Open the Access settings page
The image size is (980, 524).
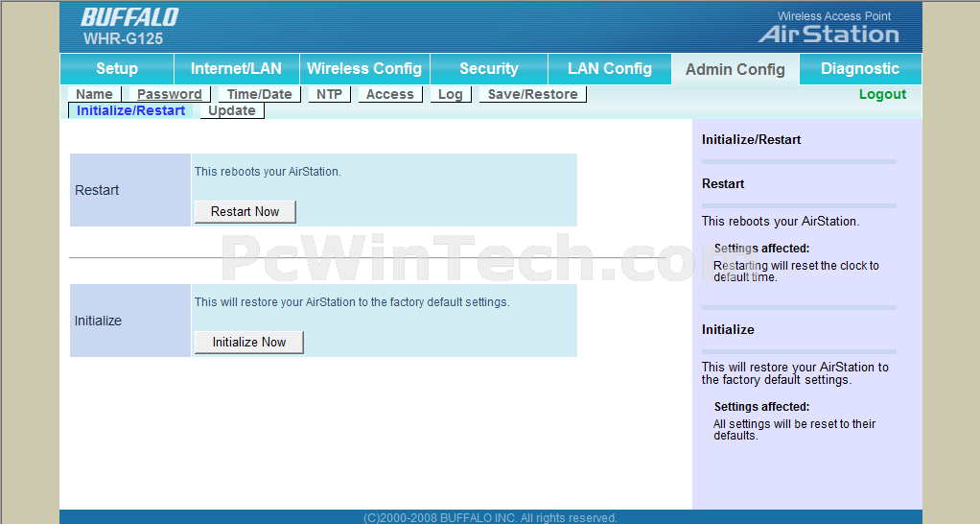390,94
